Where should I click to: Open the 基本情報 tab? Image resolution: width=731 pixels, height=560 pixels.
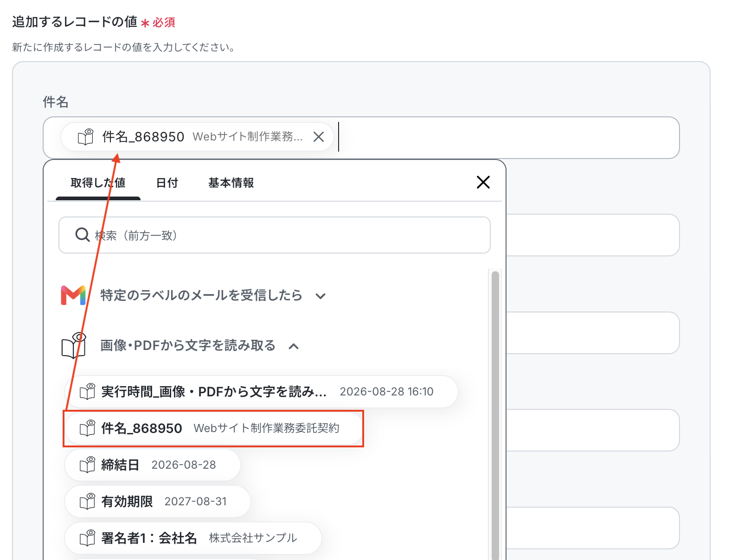[231, 183]
